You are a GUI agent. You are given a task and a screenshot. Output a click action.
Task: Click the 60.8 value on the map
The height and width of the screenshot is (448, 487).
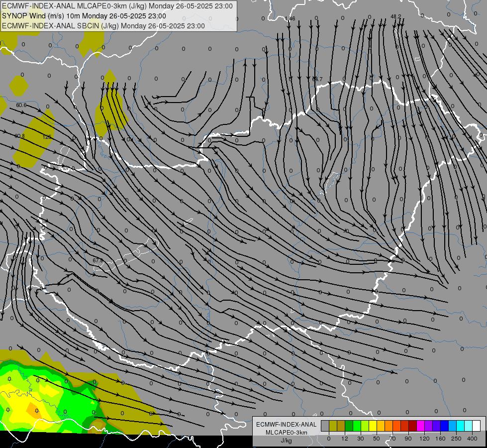(x=19, y=136)
